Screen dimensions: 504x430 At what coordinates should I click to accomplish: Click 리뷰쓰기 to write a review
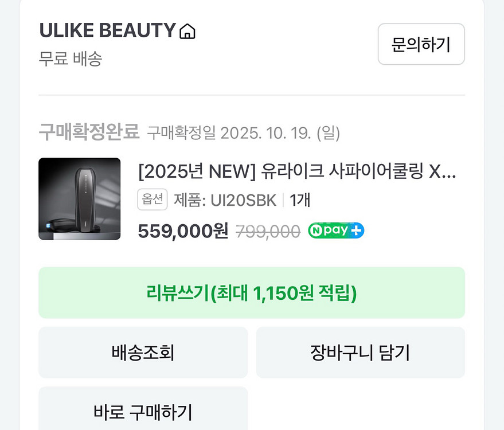click(252, 293)
